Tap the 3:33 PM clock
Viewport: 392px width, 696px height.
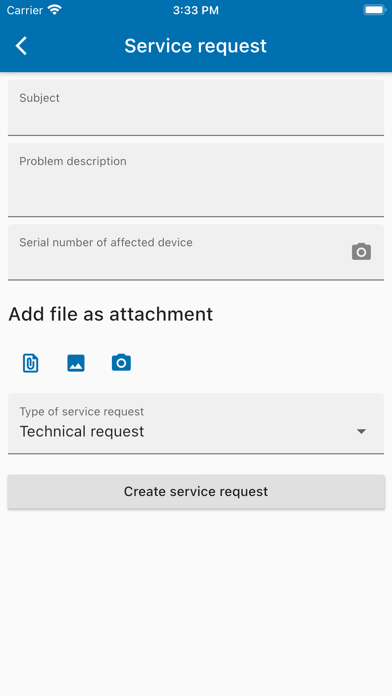click(x=196, y=10)
